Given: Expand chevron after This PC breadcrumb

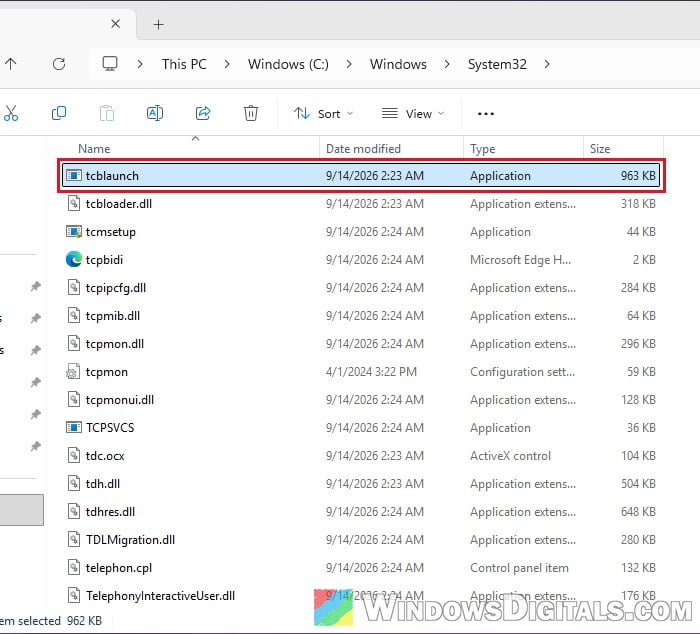Looking at the screenshot, I should pos(227,64).
